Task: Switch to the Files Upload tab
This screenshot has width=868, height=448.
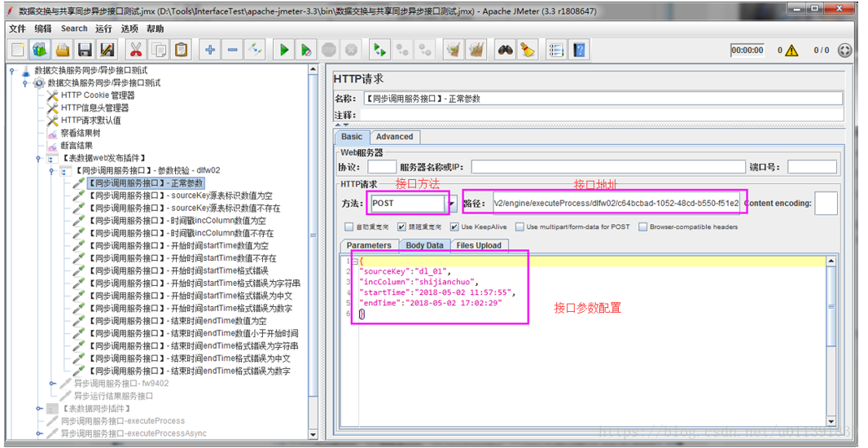Action: (479, 245)
